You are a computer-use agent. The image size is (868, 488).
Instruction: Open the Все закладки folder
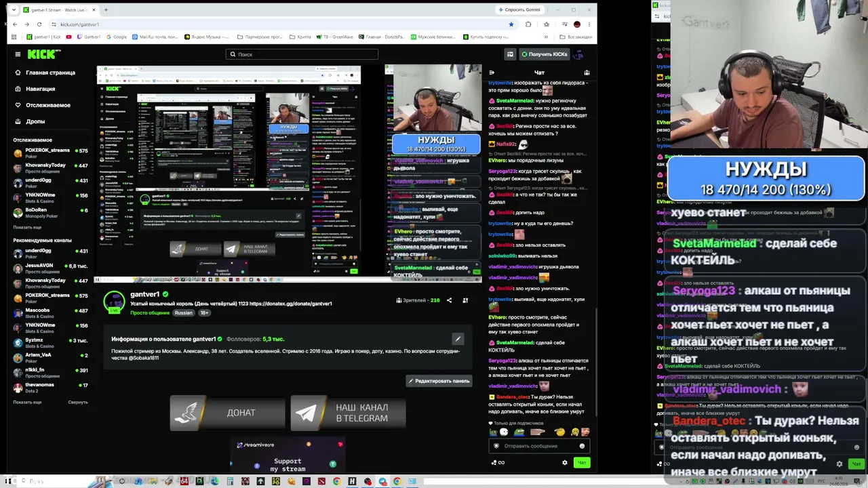[x=576, y=37]
